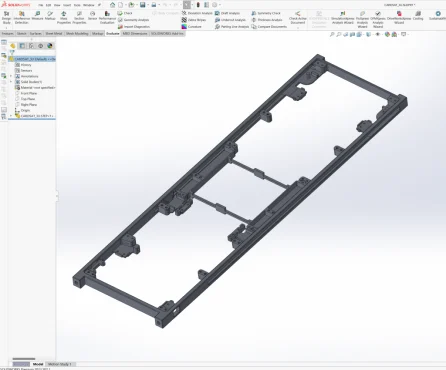This screenshot has width=446, height=370.
Task: Switch to the Sheet Metal tab
Action: [x=54, y=34]
